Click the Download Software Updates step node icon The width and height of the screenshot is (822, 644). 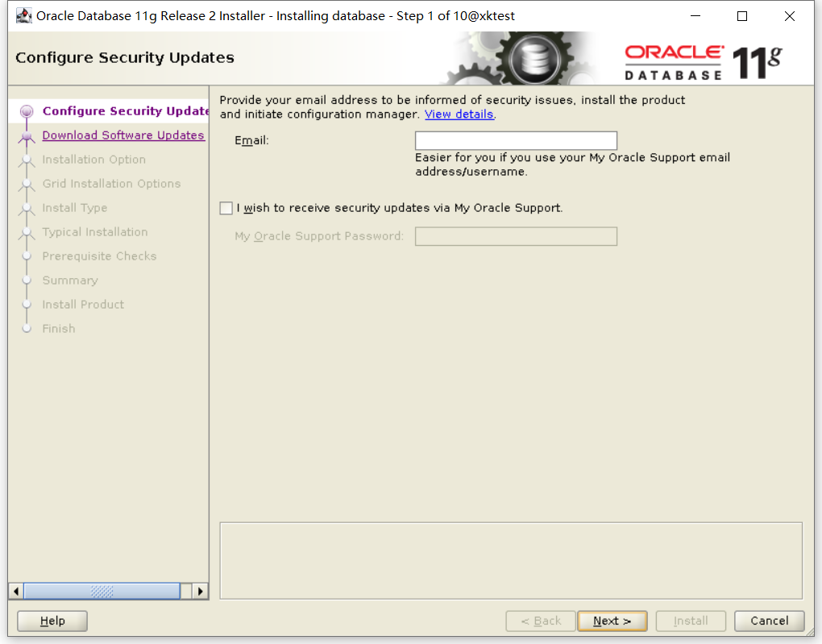point(27,136)
